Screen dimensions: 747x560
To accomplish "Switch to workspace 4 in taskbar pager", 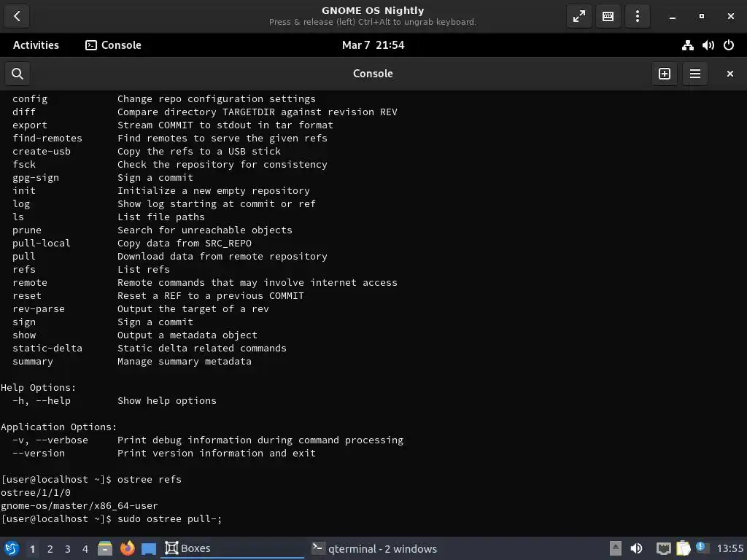I will tap(85, 549).
